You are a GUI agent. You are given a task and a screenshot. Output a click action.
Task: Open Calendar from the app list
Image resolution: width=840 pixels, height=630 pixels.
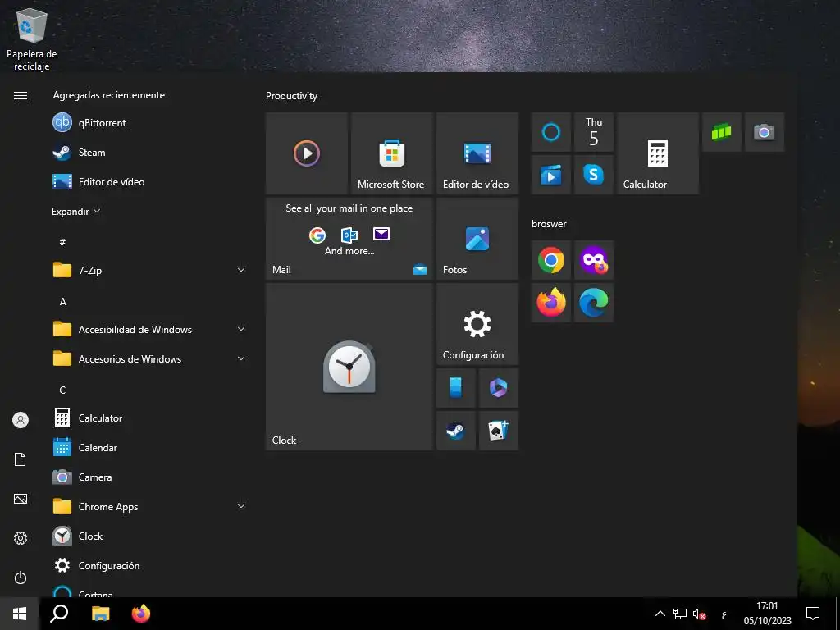point(148,447)
